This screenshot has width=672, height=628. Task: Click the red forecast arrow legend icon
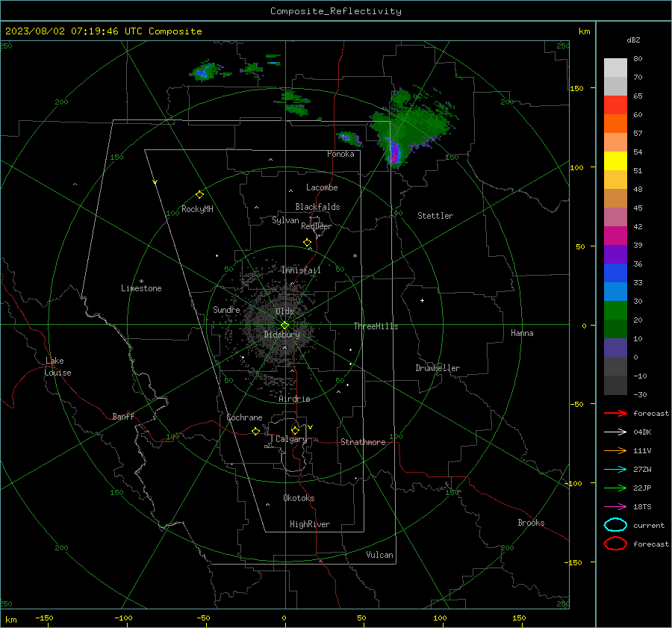click(x=615, y=413)
